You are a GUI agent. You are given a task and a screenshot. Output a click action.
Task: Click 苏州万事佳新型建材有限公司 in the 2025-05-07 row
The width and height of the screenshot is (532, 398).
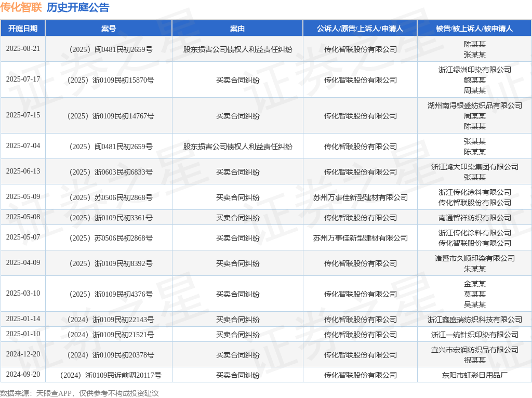coord(361,238)
